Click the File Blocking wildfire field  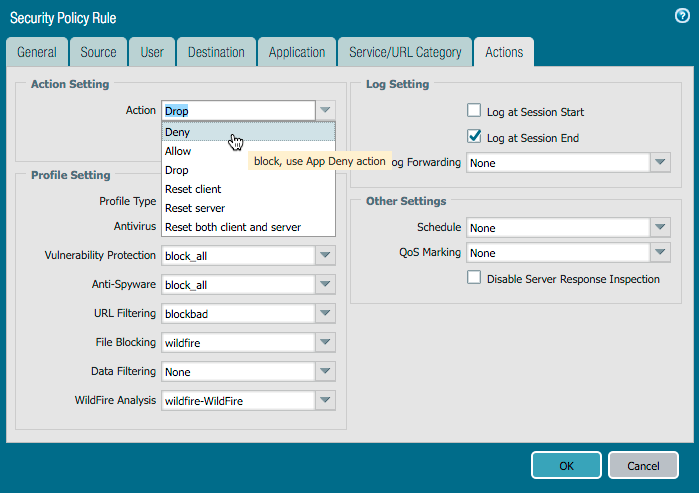pyautogui.click(x=237, y=343)
